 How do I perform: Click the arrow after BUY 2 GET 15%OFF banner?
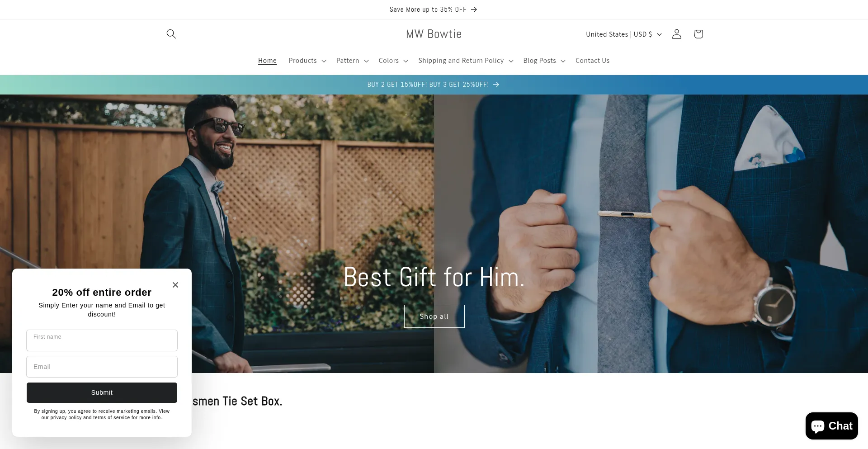coord(496,85)
